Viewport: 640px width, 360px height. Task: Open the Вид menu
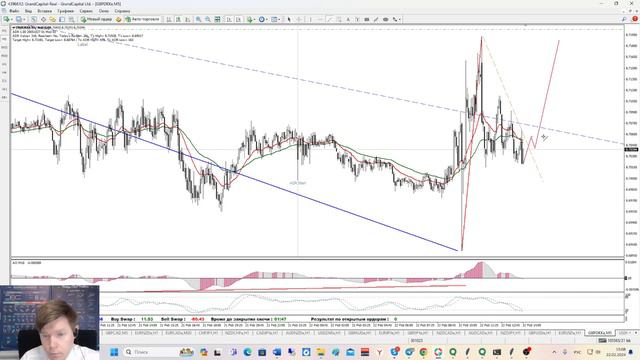(29, 11)
